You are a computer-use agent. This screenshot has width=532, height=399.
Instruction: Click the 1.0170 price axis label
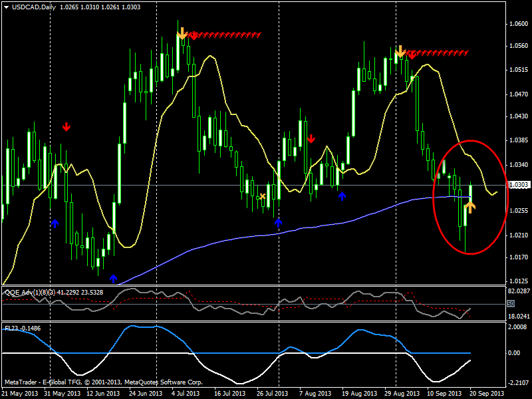point(519,257)
